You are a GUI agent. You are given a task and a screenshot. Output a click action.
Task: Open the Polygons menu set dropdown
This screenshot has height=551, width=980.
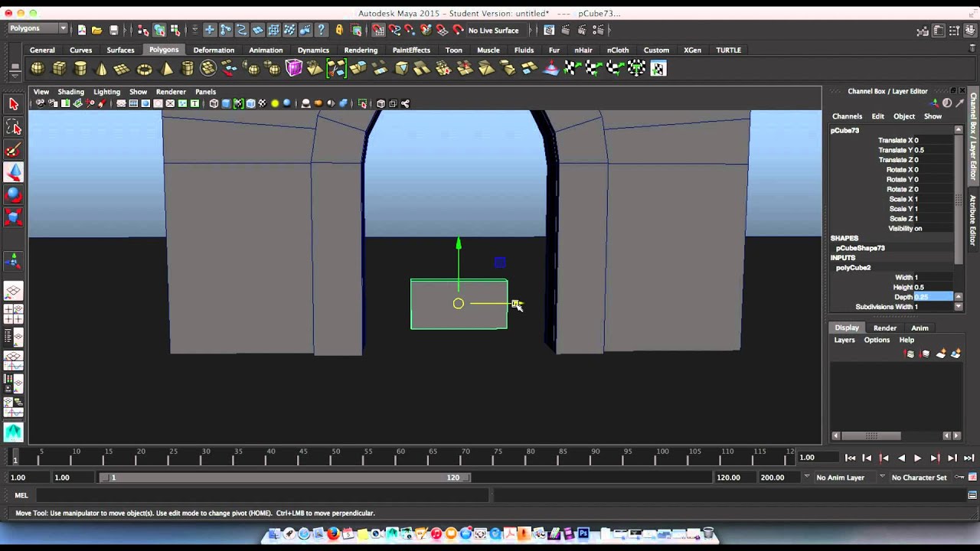click(x=38, y=28)
